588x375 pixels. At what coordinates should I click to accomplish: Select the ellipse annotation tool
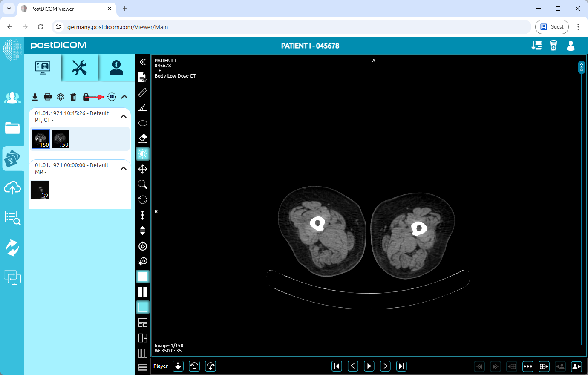[x=143, y=123]
